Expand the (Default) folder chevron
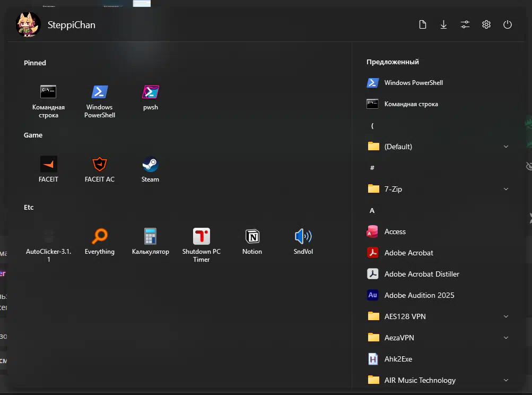 point(505,147)
